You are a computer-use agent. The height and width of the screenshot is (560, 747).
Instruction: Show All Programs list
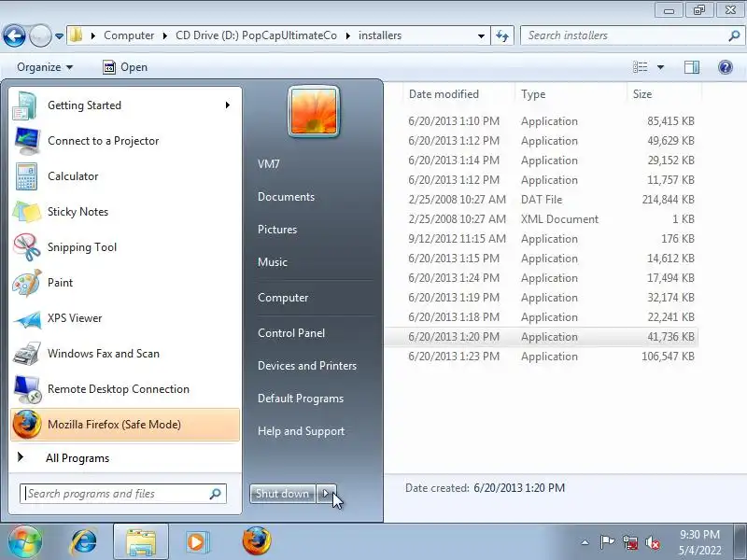pos(125,458)
